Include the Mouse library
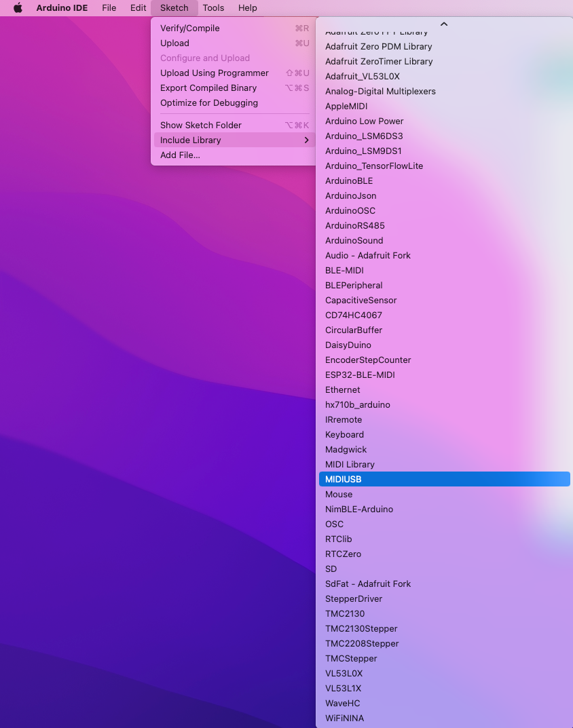Screen dimensions: 573x728 [445, 494]
